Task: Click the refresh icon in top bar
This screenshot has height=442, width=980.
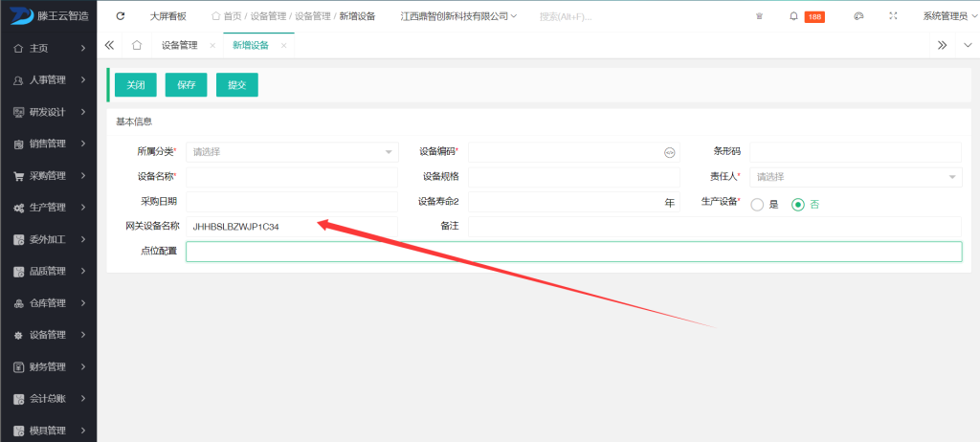Action: coord(120,16)
